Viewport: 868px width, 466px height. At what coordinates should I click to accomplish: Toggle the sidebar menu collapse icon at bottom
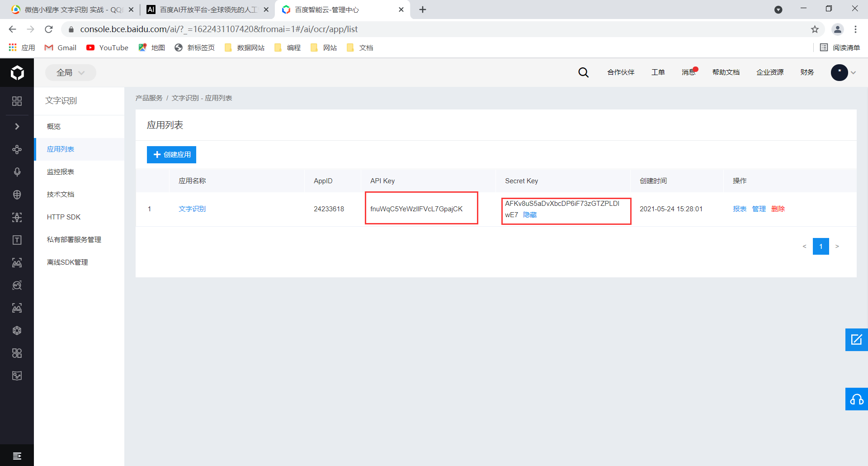(x=17, y=456)
